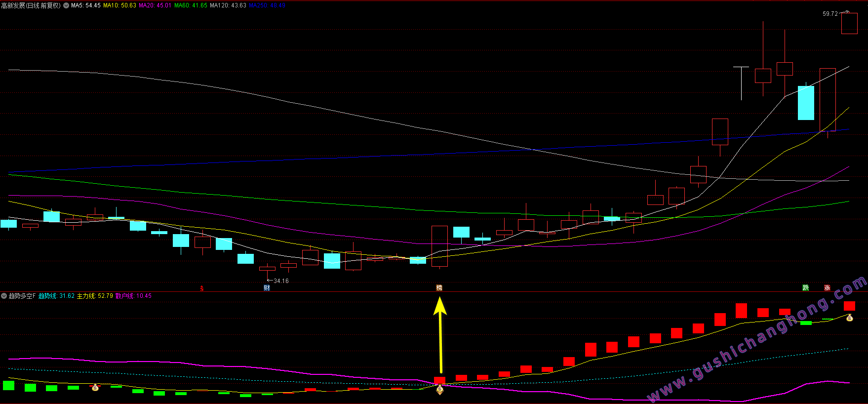Click the green 跌 marker icon
The height and width of the screenshot is (404, 868).
pos(806,288)
